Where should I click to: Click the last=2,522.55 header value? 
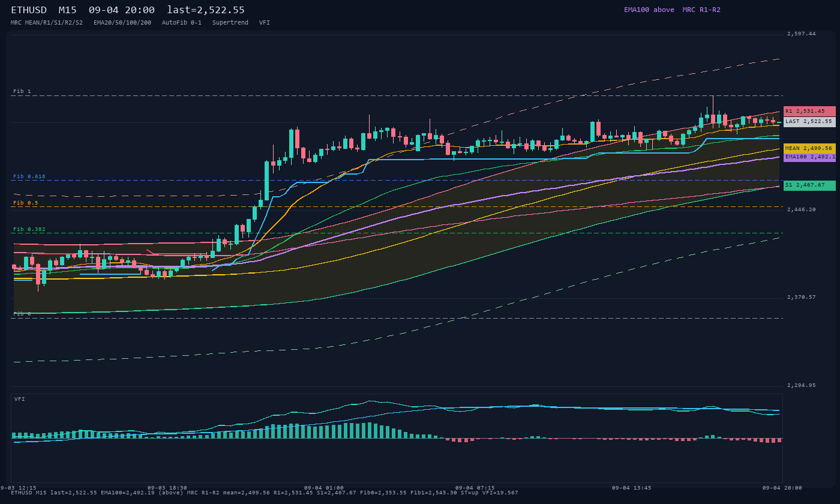tap(206, 10)
